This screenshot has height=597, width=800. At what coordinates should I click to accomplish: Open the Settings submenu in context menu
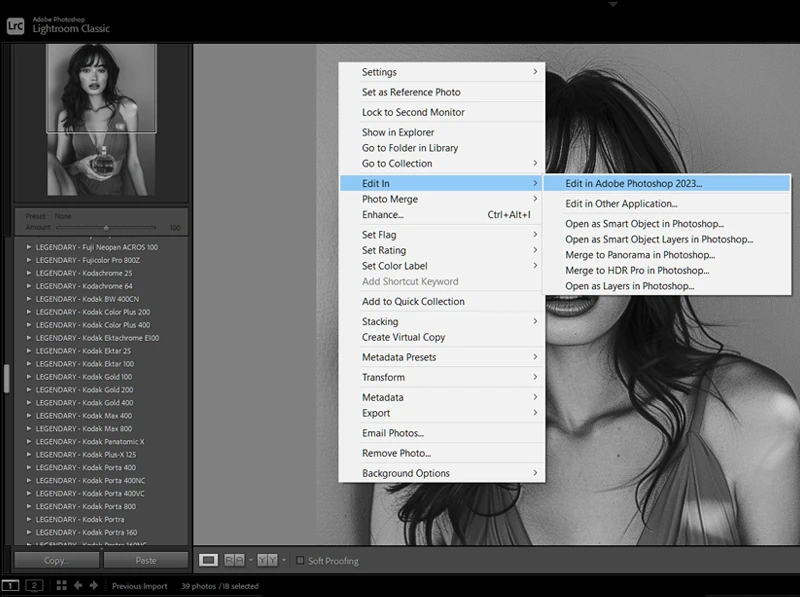coord(442,72)
